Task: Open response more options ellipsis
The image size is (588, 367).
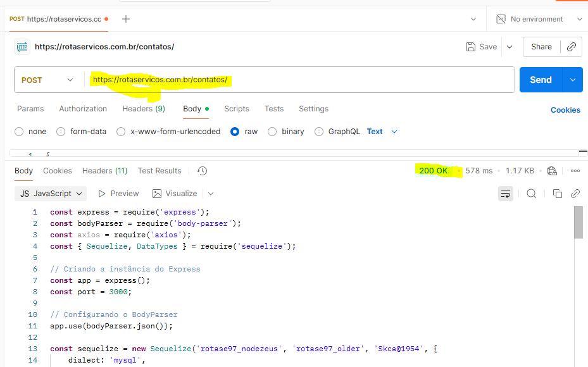Action: pos(575,171)
